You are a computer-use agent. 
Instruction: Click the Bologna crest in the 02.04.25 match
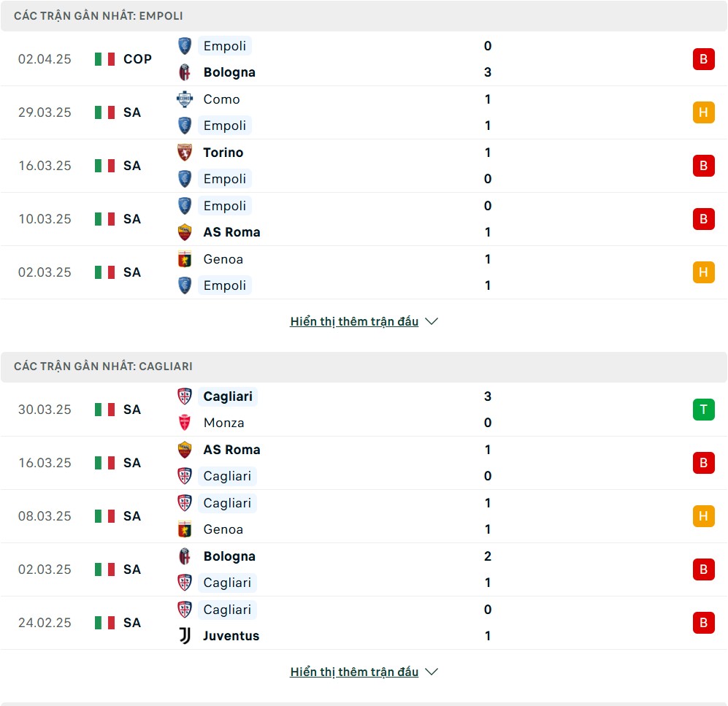[x=184, y=72]
